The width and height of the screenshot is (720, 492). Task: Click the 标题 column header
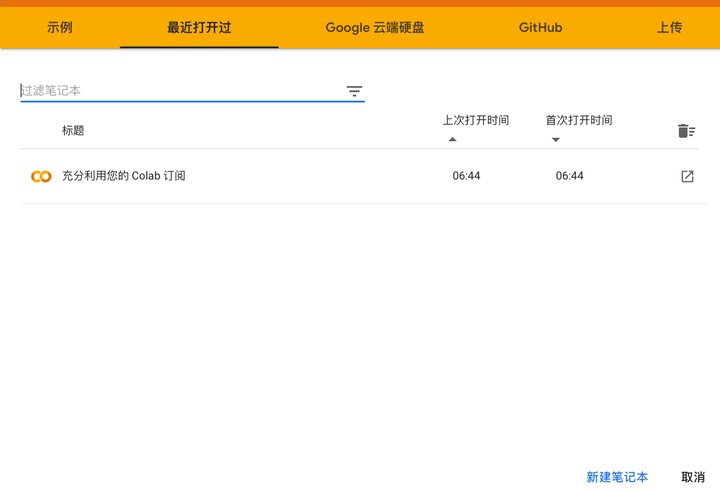pyautogui.click(x=73, y=130)
